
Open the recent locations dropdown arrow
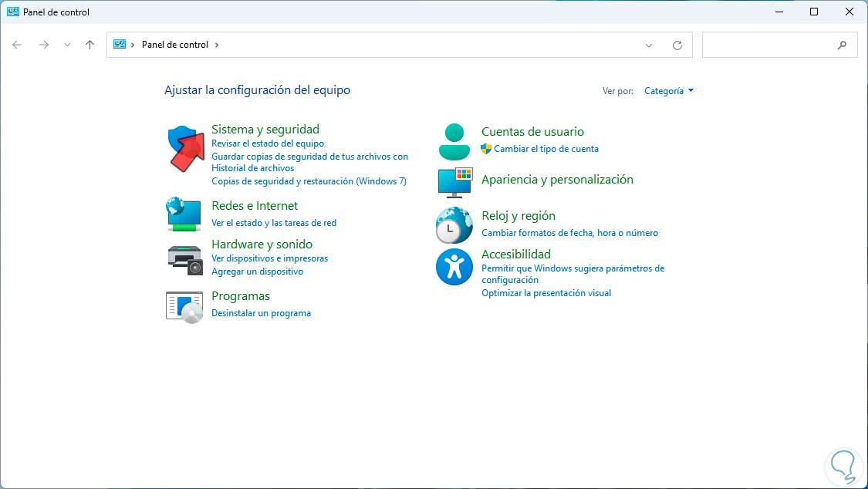click(x=67, y=45)
